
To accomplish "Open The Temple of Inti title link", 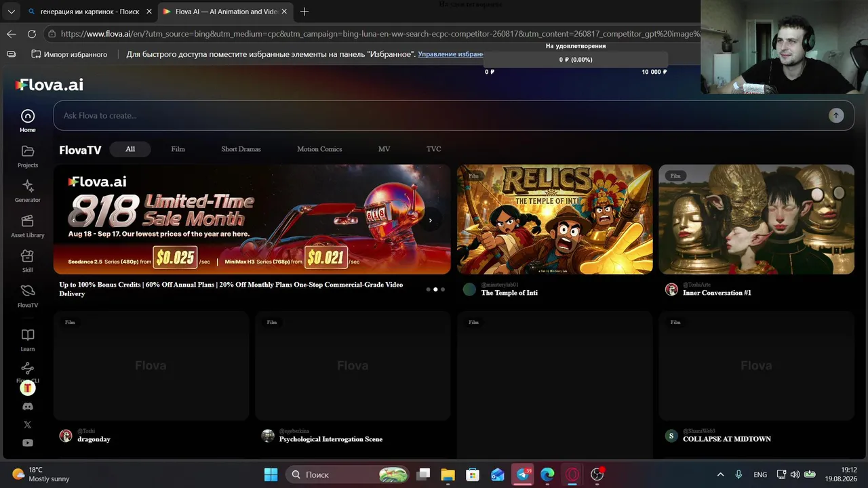I will [509, 293].
